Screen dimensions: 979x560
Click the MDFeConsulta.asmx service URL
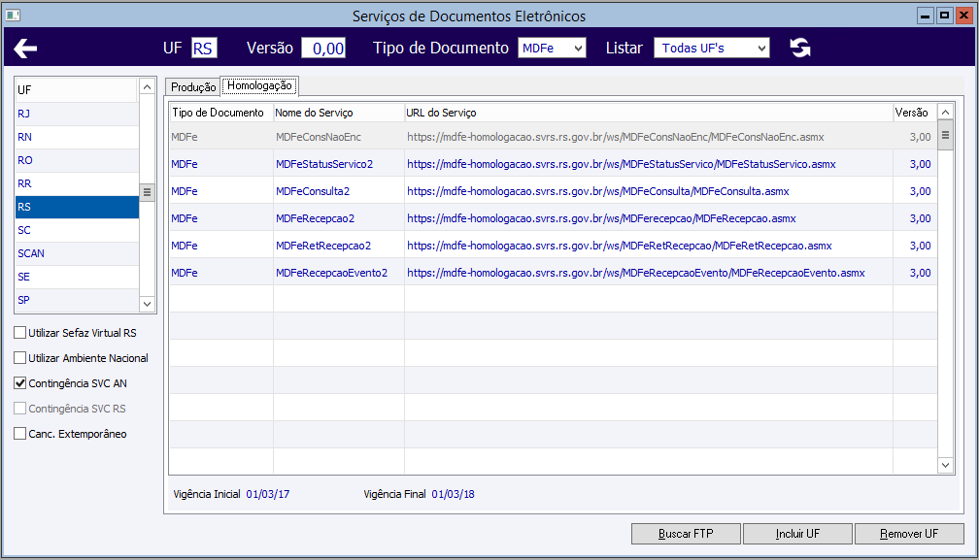click(598, 191)
